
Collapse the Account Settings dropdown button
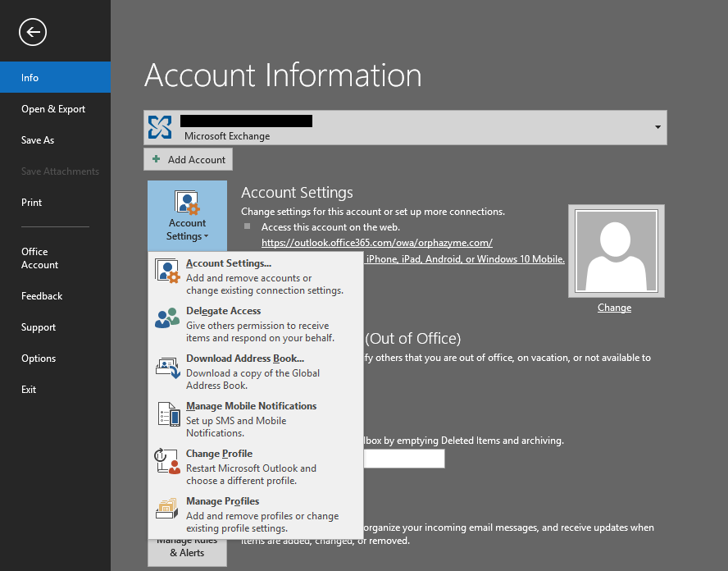187,216
